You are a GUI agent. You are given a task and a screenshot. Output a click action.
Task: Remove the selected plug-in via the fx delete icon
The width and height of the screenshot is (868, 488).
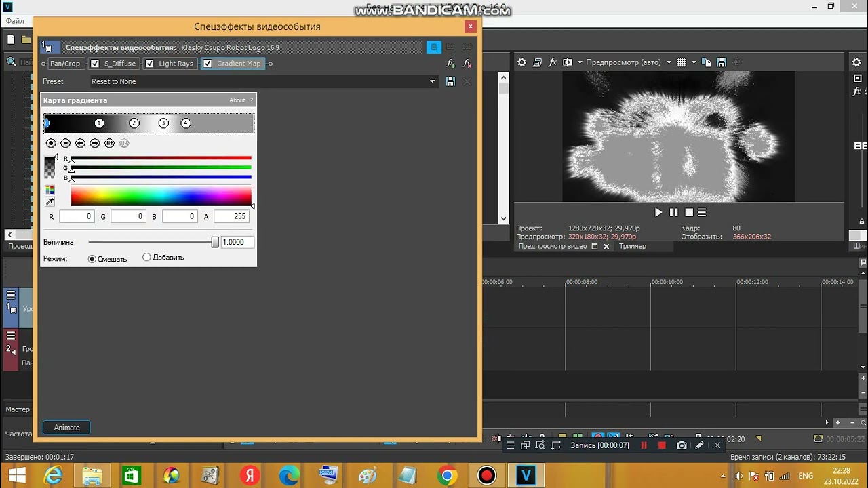click(467, 64)
